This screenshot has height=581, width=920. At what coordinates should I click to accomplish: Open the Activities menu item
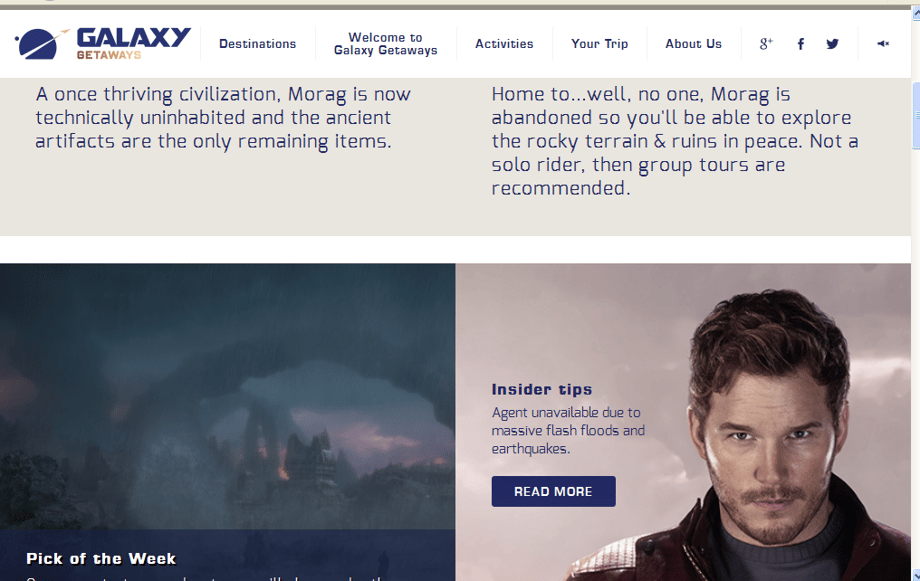(x=504, y=43)
